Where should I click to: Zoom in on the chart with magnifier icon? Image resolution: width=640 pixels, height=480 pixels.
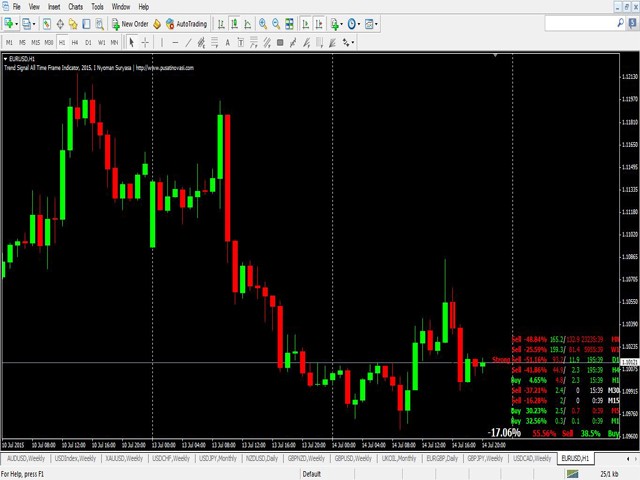click(x=263, y=23)
